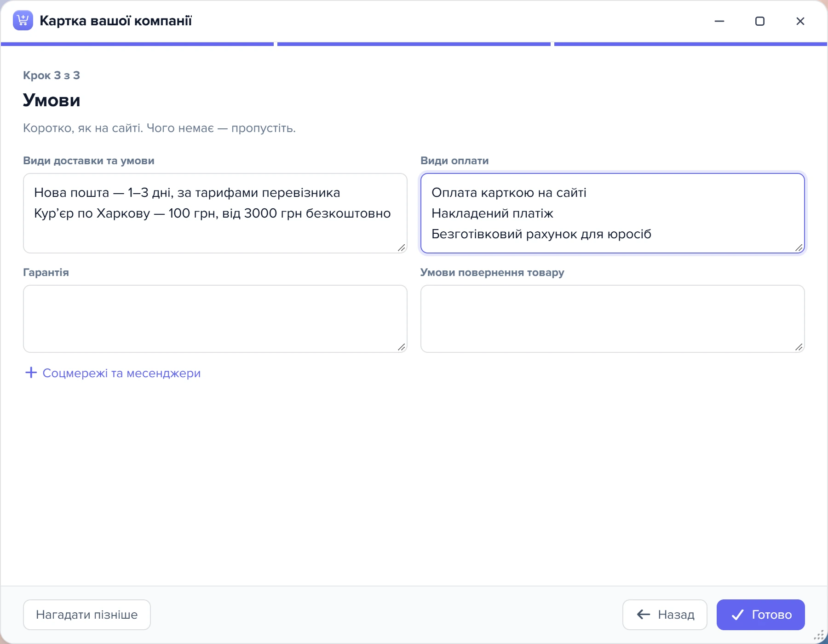
Task: Click 'Крок 3 з 3' step label
Action: click(x=52, y=75)
